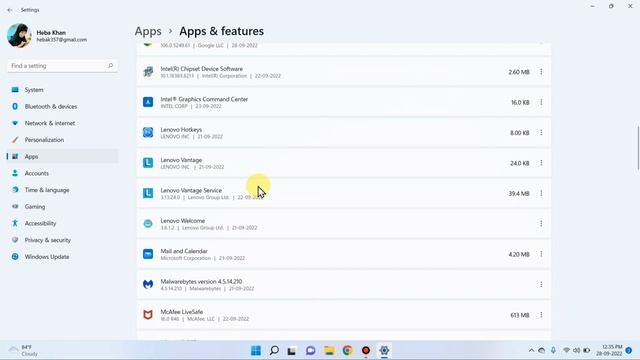Open the red recorder app in the taskbar
This screenshot has height=360, width=640.
pos(366,351)
